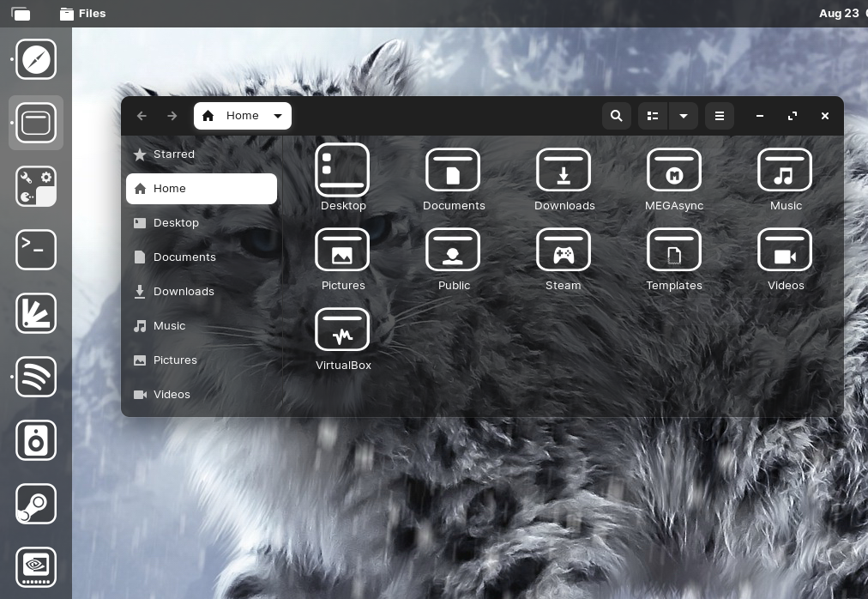Launch the compass web browser dock icon
Viewport: 868px width, 599px height.
[36, 59]
